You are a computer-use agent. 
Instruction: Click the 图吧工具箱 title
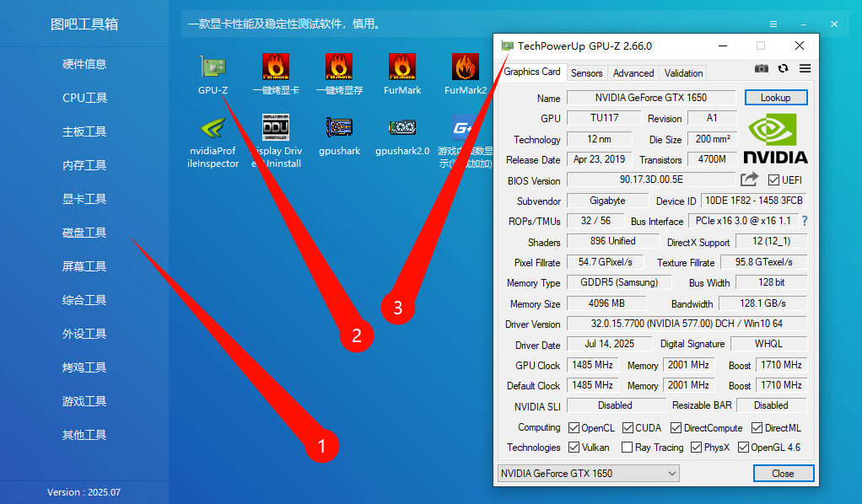point(84,24)
